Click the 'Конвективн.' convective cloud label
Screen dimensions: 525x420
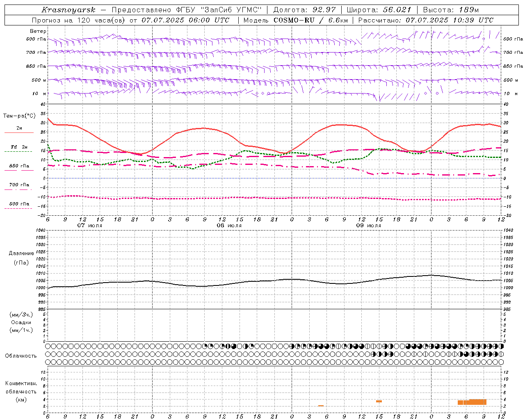21,383
